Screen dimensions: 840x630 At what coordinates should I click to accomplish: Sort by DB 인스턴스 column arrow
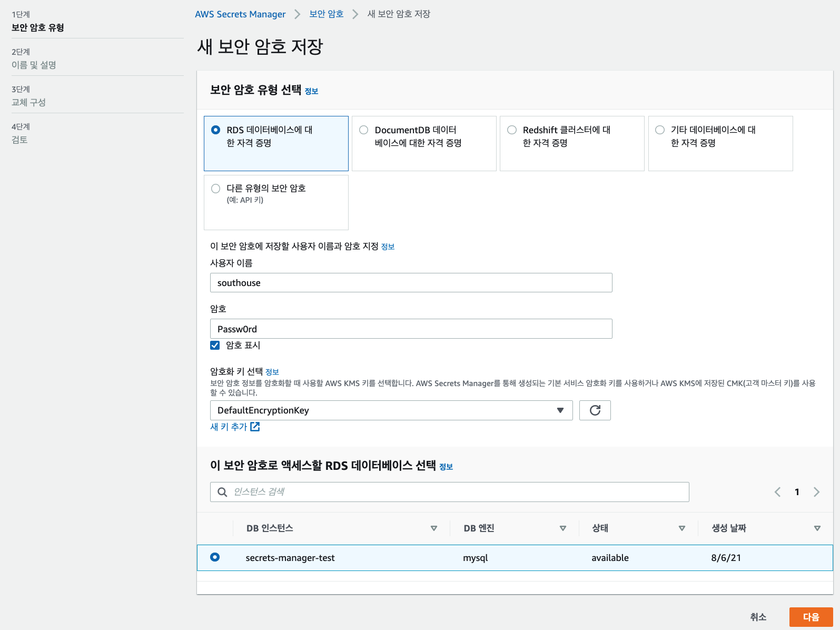click(x=434, y=528)
